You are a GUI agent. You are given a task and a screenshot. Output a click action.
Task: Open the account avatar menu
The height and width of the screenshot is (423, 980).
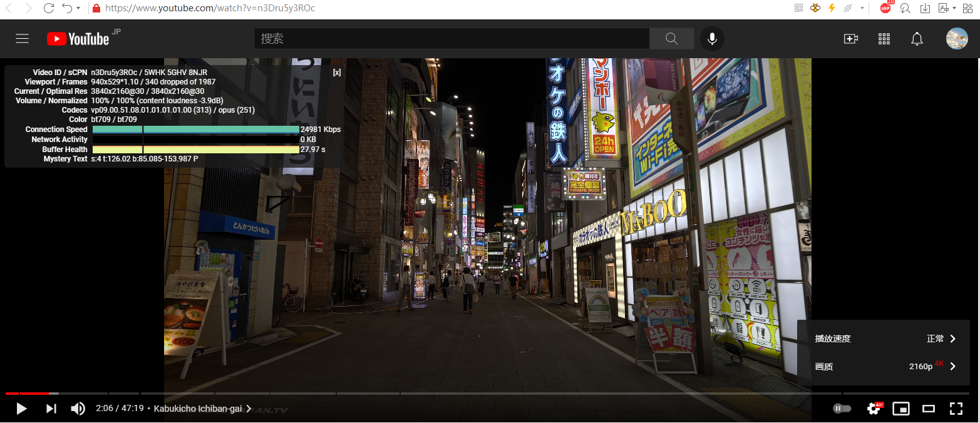[x=956, y=39]
